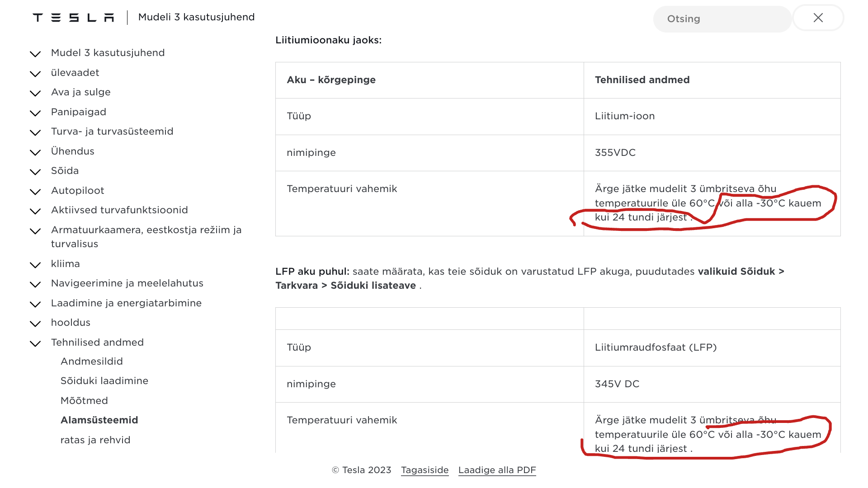This screenshot has height=488, width=868.
Task: Click the Tagasiside footer link
Action: [425, 470]
